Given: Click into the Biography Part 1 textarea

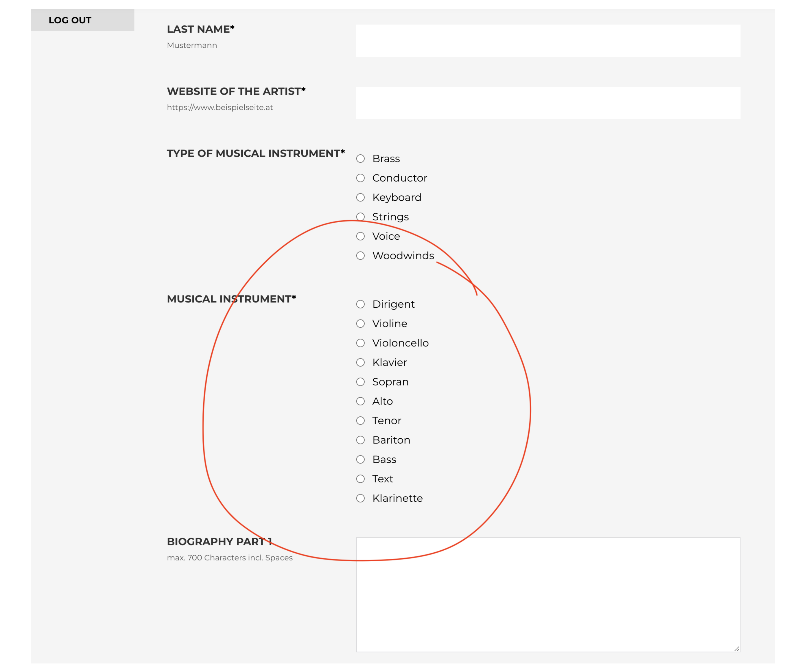Looking at the screenshot, I should click(x=548, y=594).
